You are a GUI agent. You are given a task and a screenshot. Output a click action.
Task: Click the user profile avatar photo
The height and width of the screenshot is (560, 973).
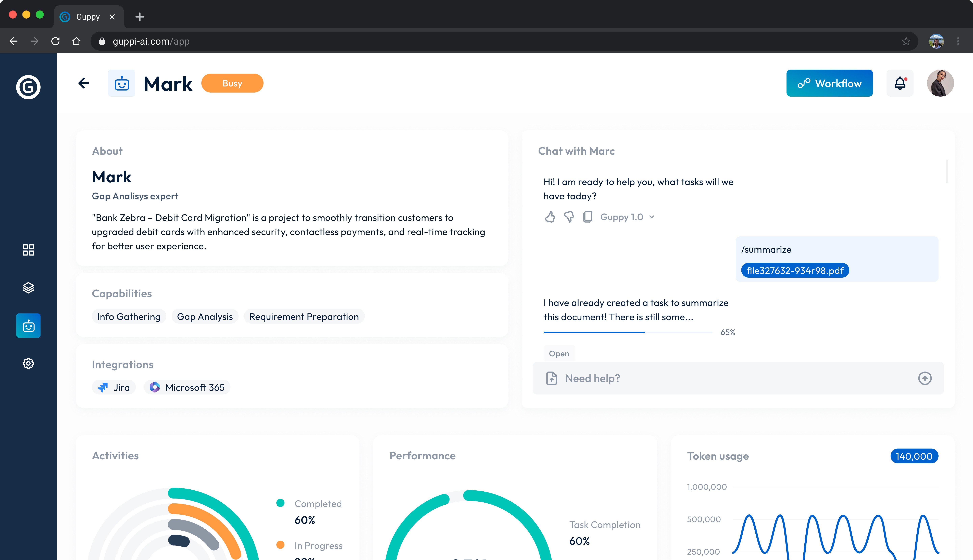[x=940, y=83]
